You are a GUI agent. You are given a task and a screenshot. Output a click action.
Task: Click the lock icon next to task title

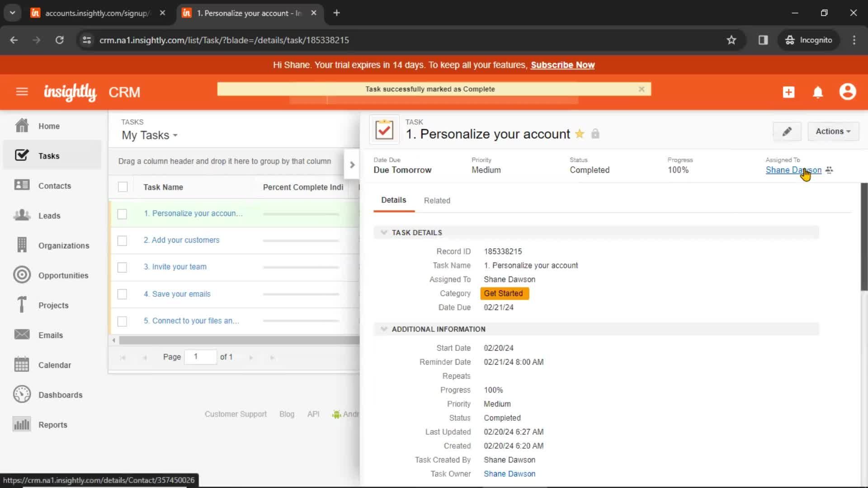595,134
